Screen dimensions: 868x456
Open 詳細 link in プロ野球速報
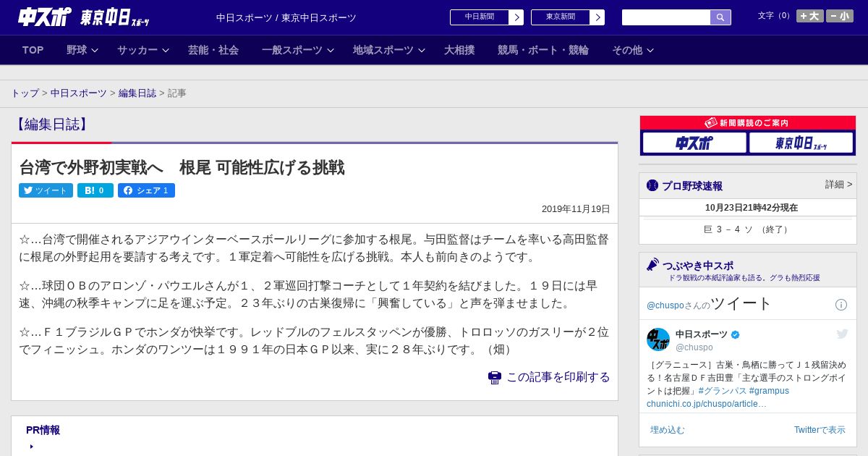tap(838, 185)
